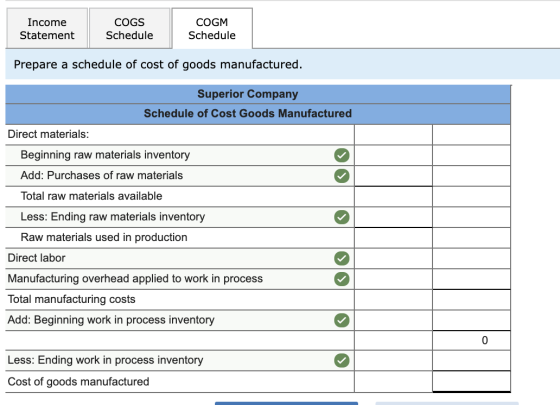This screenshot has height=405, width=560.
Task: Click green checkmark beside Purchases of raw materials
Action: coord(342,176)
